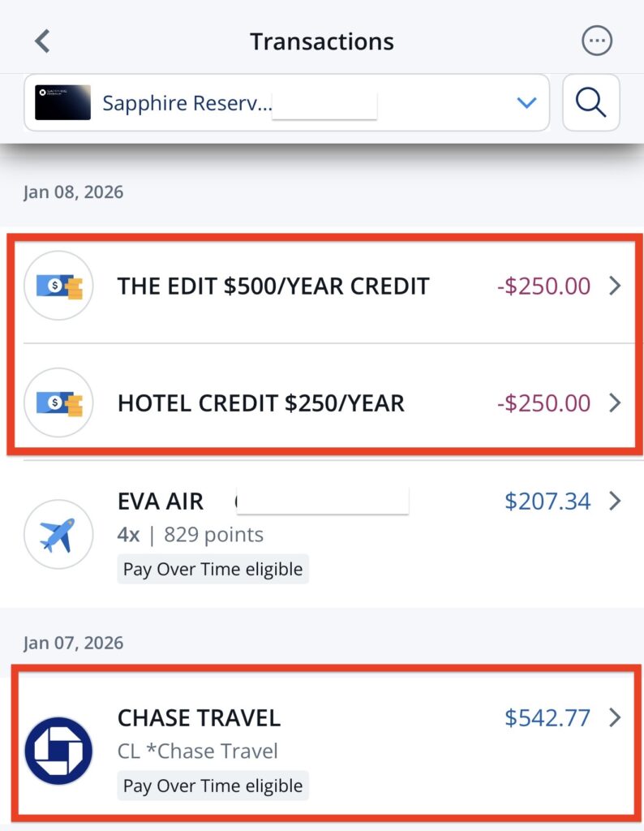The image size is (644, 831).
Task: Tap The Edit credit cash icon
Action: [59, 286]
